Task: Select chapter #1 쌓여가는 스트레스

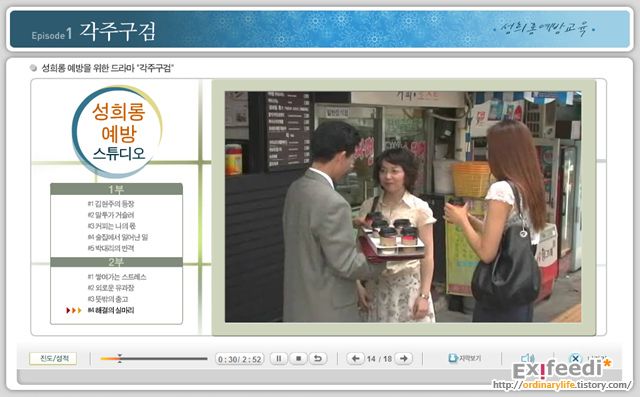Action: pyautogui.click(x=117, y=277)
